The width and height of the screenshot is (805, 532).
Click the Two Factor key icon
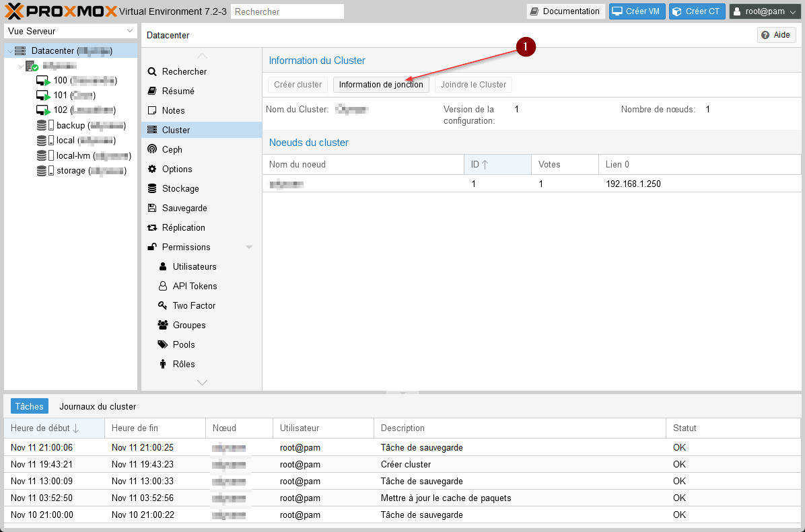(162, 305)
